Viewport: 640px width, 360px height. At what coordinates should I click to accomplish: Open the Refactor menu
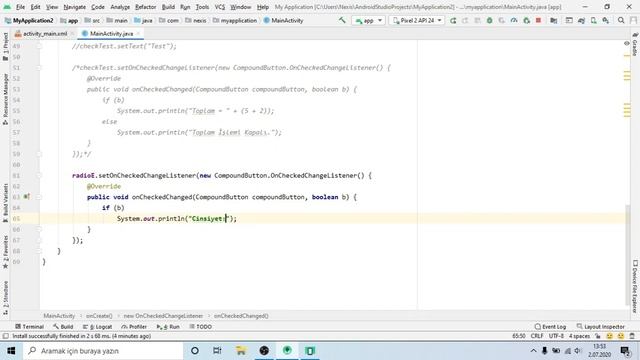pyautogui.click(x=145, y=7)
